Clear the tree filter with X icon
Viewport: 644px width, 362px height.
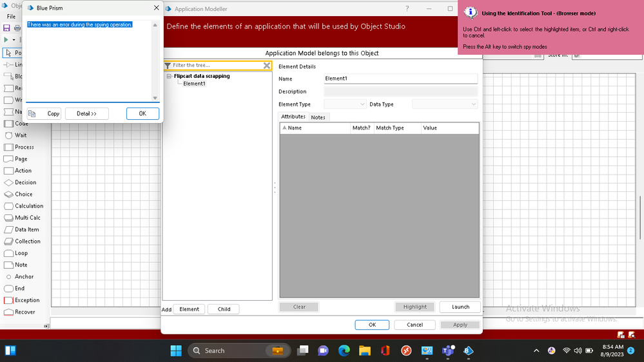tap(267, 66)
